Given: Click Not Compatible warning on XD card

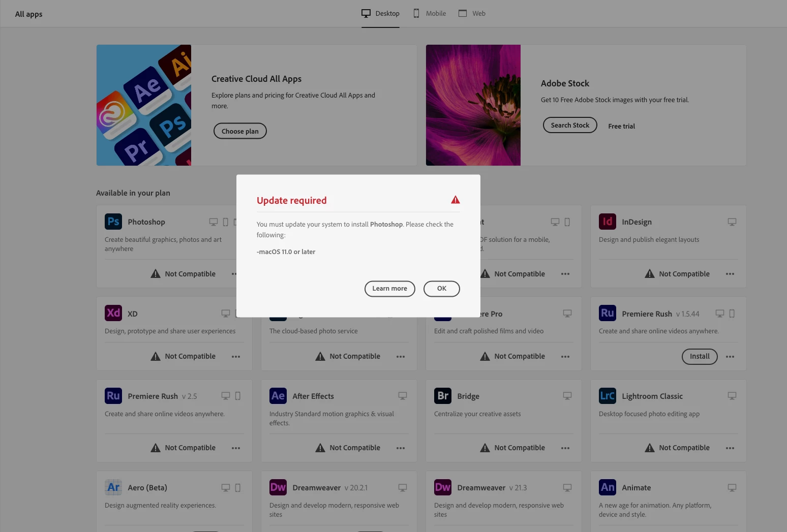Looking at the screenshot, I should (183, 356).
